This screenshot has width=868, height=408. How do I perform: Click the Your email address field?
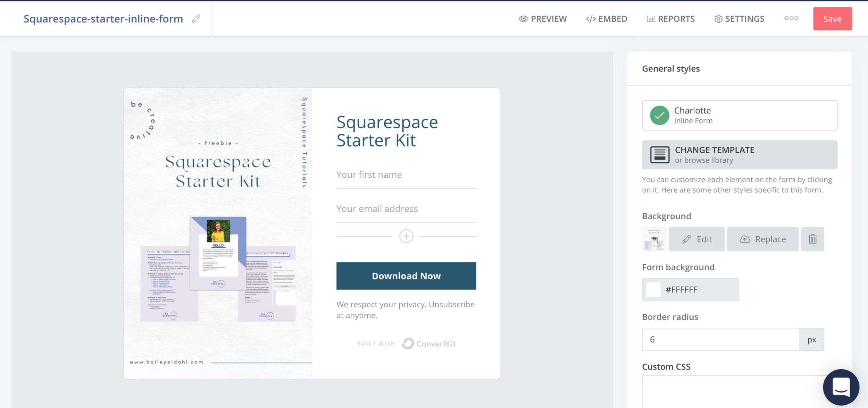(406, 209)
